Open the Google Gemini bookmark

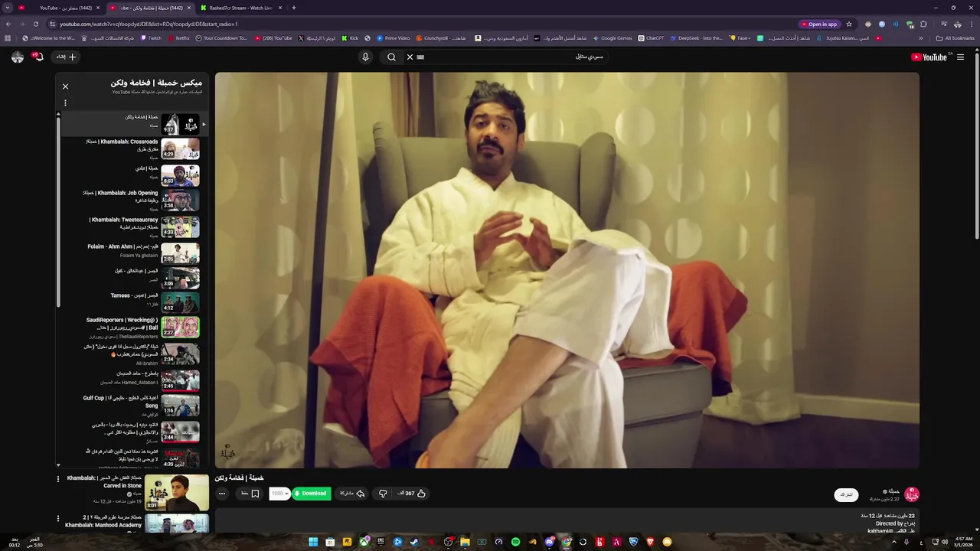tap(612, 37)
